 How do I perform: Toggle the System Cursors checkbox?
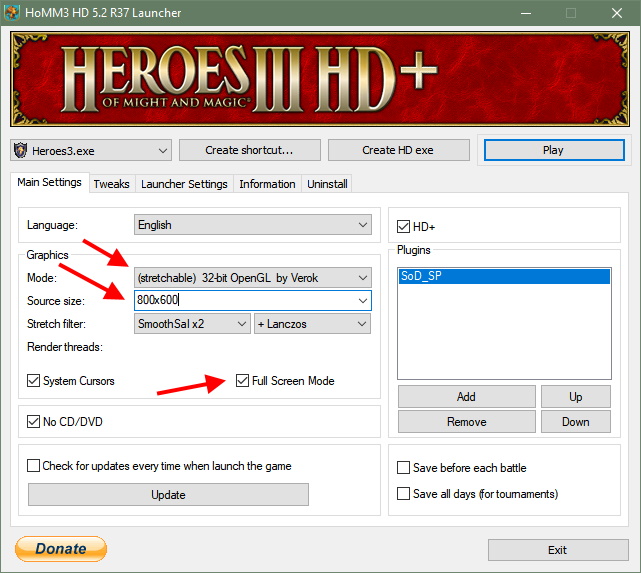(33, 381)
